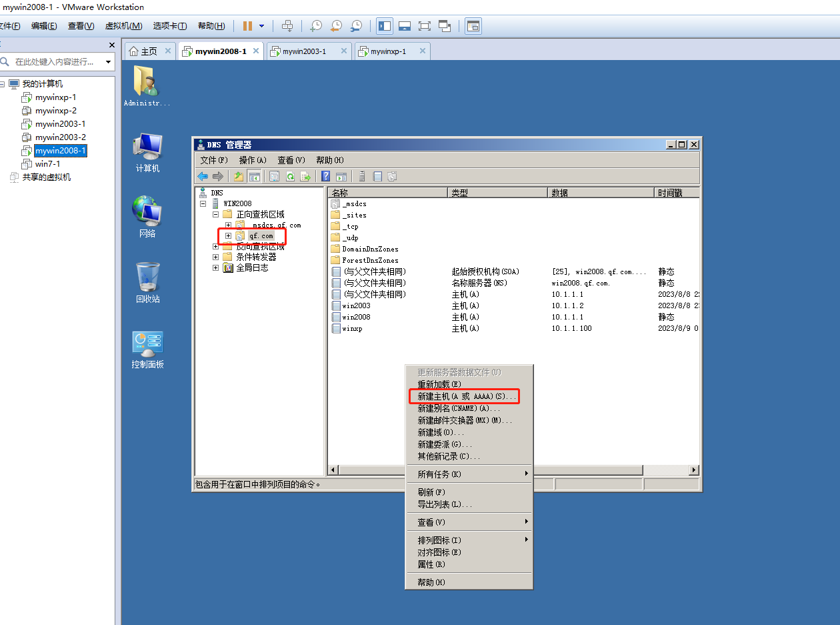
Task: Open 虚拟机(M) menu in VMware
Action: point(123,26)
